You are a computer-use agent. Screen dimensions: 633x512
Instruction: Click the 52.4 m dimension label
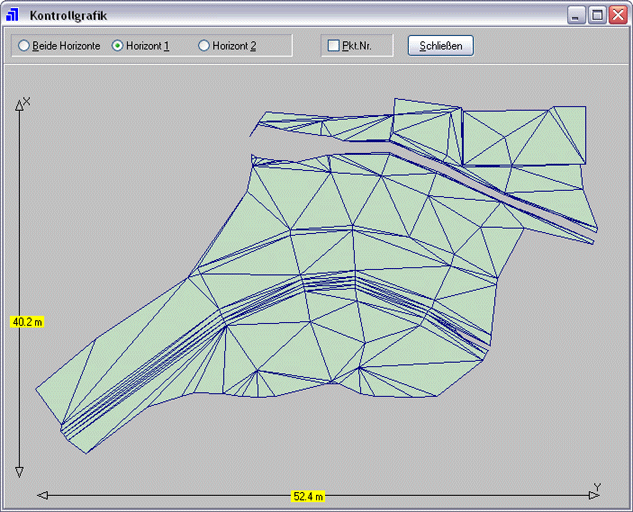[x=308, y=496]
